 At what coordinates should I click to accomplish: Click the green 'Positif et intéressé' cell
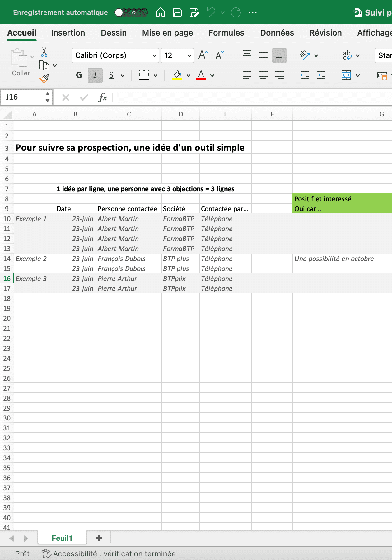342,199
